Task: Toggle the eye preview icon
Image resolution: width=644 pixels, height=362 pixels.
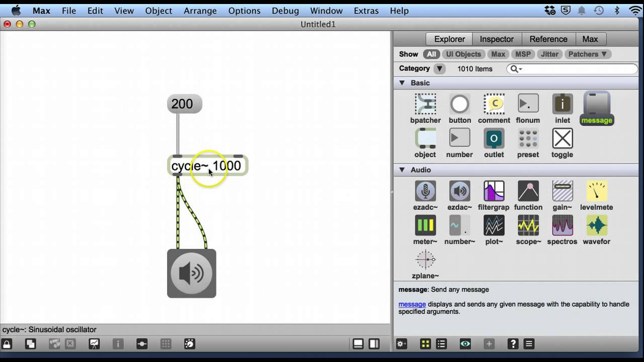Action: point(465,344)
